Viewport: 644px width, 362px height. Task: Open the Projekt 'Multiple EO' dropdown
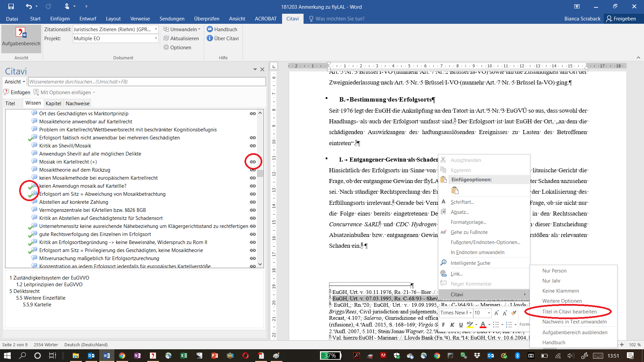click(156, 39)
